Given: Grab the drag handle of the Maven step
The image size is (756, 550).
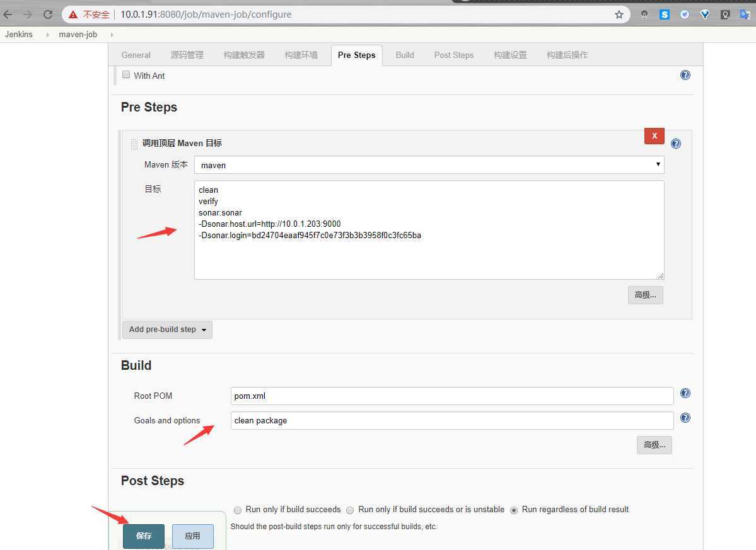Looking at the screenshot, I should [134, 144].
